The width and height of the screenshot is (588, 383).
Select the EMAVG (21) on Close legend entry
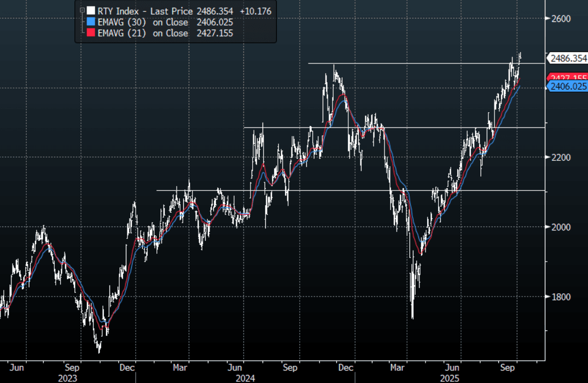(x=142, y=33)
